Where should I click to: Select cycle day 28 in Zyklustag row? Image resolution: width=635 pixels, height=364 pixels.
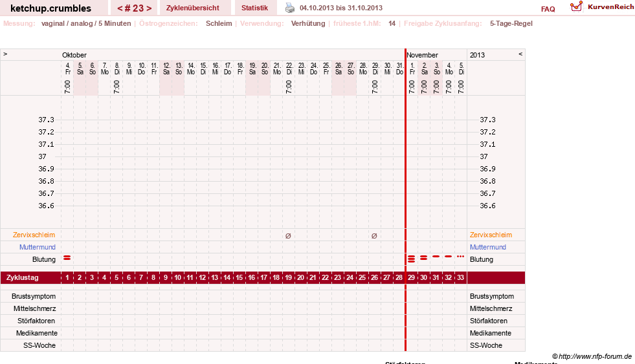point(399,277)
